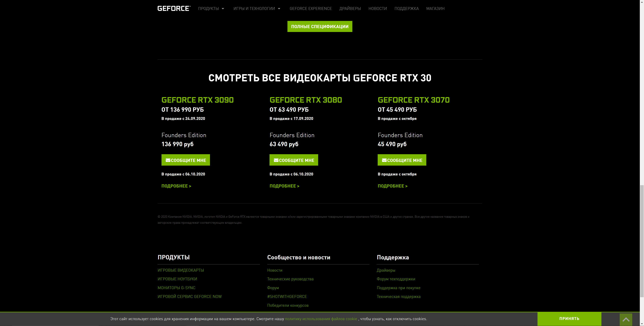Open ПОДРОБНЕЕ link for RTX 3070

392,186
